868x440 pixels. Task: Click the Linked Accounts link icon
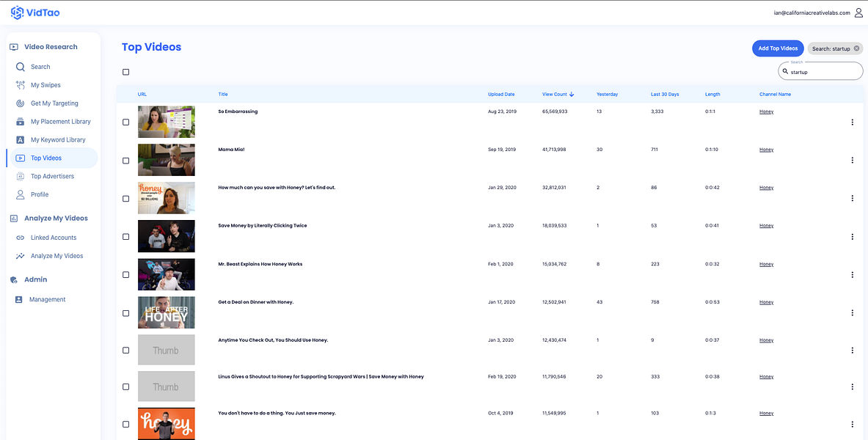pos(21,238)
